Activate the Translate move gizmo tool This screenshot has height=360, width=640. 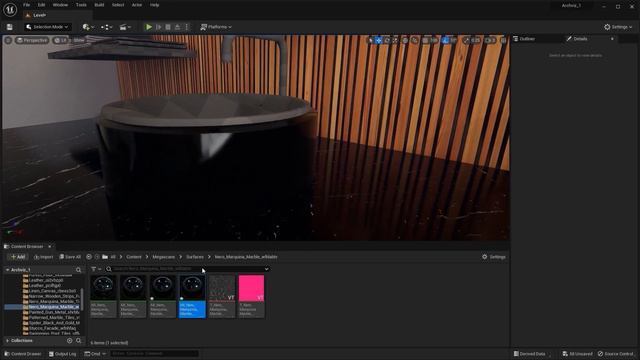378,40
